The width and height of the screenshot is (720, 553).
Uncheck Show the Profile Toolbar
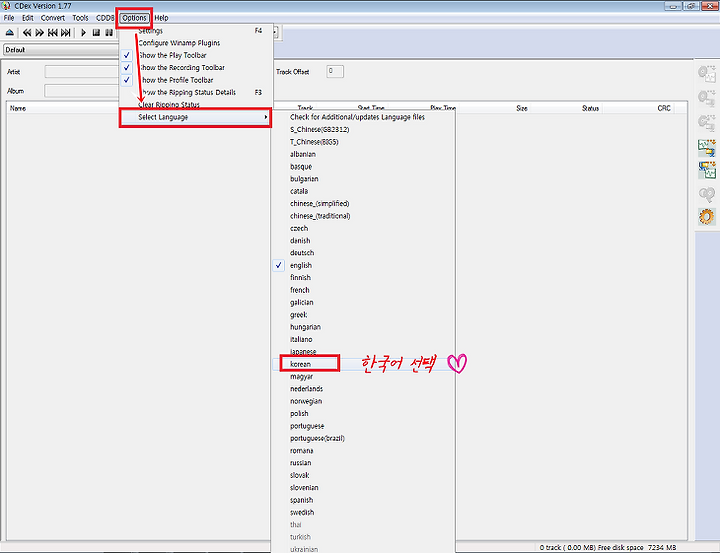(x=196, y=80)
